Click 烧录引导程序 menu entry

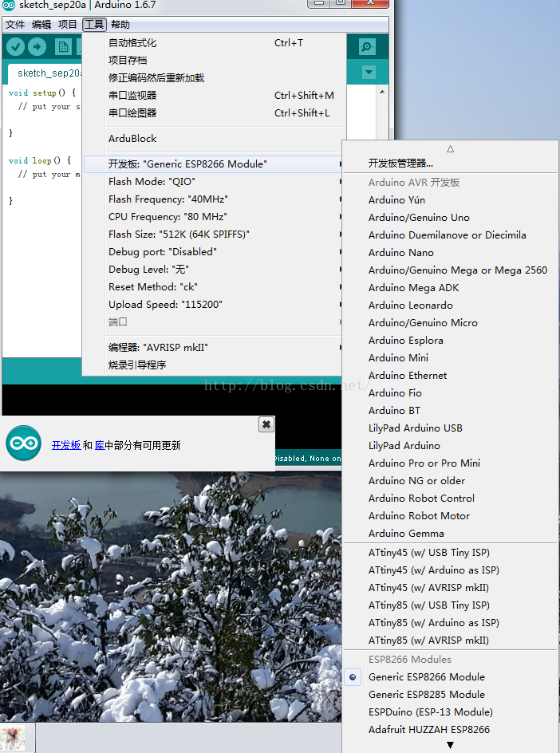tap(214, 365)
